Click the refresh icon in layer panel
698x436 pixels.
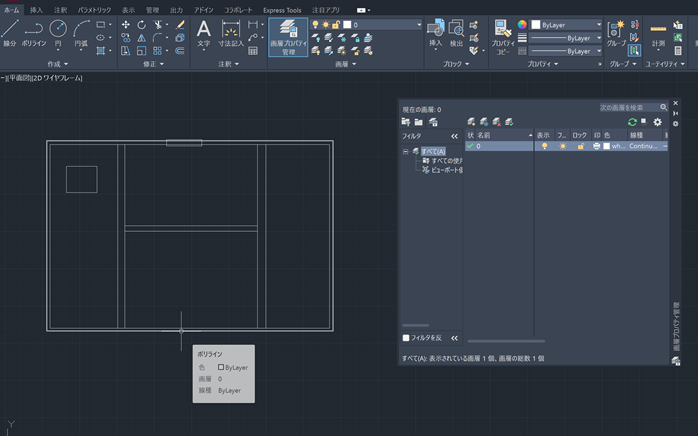click(x=632, y=122)
